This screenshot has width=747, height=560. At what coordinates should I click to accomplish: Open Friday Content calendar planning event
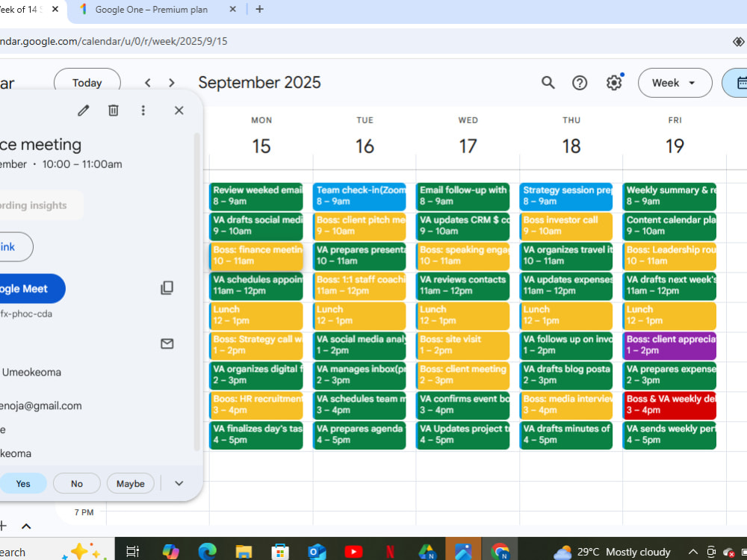click(x=669, y=227)
